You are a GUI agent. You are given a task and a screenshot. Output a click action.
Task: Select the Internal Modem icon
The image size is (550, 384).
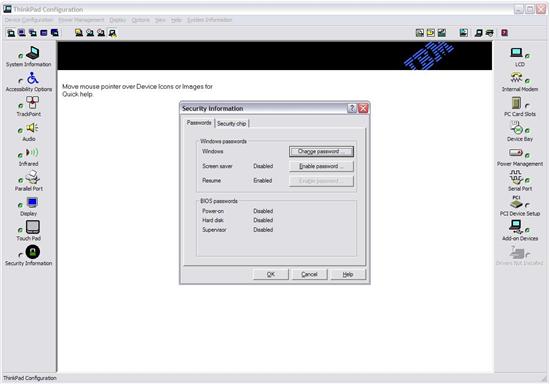(x=516, y=78)
